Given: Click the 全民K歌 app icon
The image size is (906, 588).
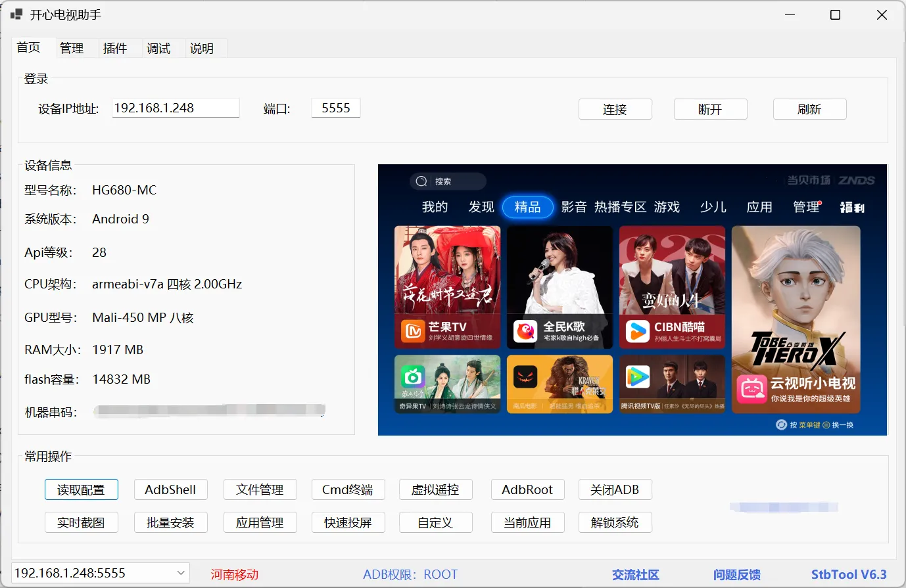Looking at the screenshot, I should (525, 331).
